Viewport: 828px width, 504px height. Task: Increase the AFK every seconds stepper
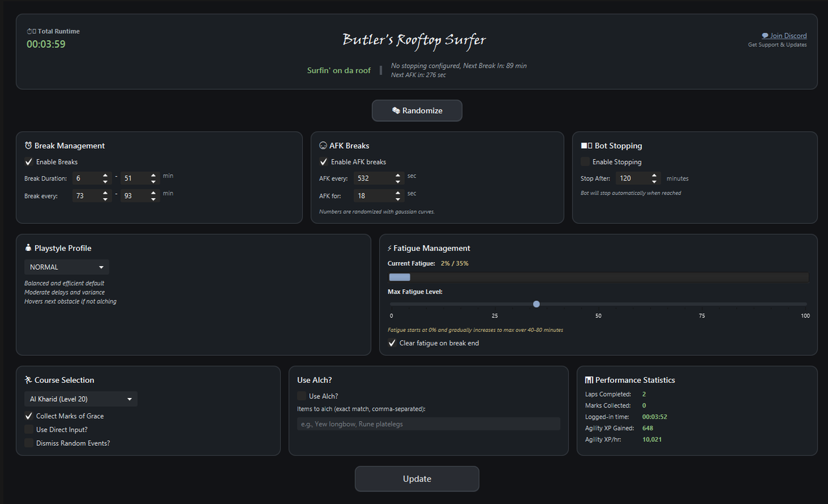[399, 175]
